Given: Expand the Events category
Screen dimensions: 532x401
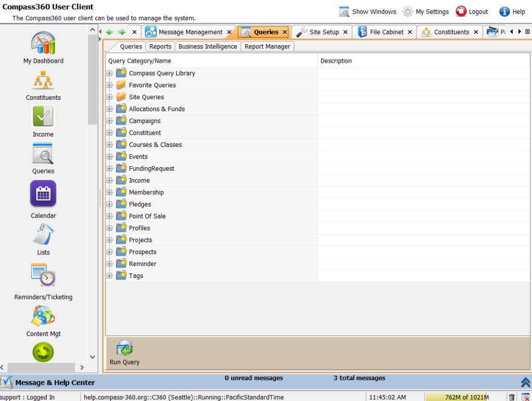Looking at the screenshot, I should [x=110, y=156].
